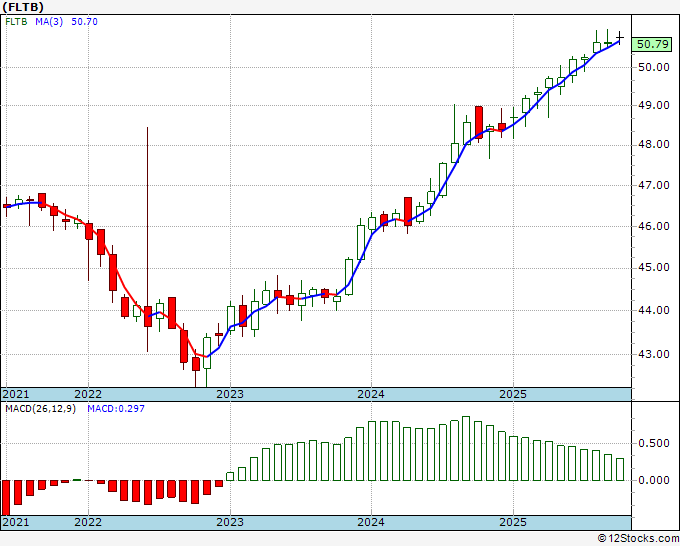The width and height of the screenshot is (680, 546).
Task: Click 2024 on the MACD time axis
Action: pos(371,522)
